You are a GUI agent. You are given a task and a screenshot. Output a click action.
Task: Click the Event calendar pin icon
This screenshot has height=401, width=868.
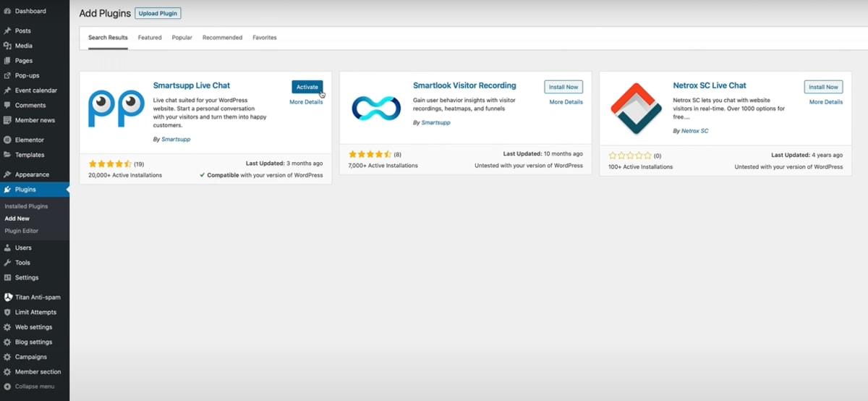pyautogui.click(x=7, y=90)
